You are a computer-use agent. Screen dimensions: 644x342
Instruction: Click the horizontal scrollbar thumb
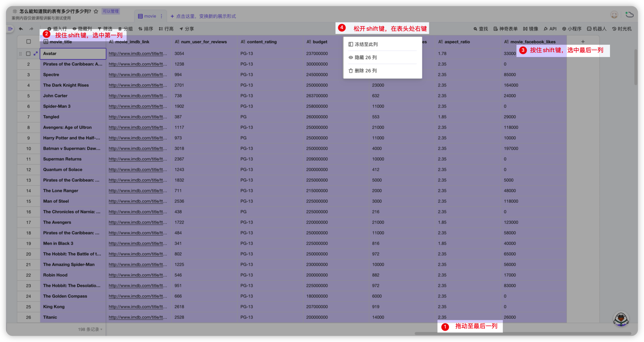(x=522, y=333)
